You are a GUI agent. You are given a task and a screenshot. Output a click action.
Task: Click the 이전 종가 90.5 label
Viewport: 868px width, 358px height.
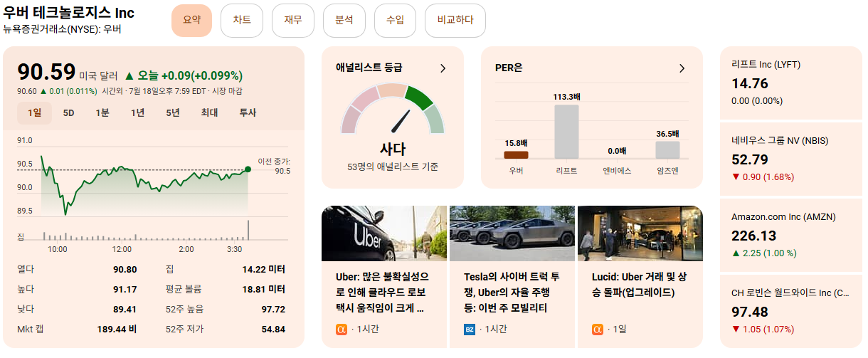(x=274, y=166)
